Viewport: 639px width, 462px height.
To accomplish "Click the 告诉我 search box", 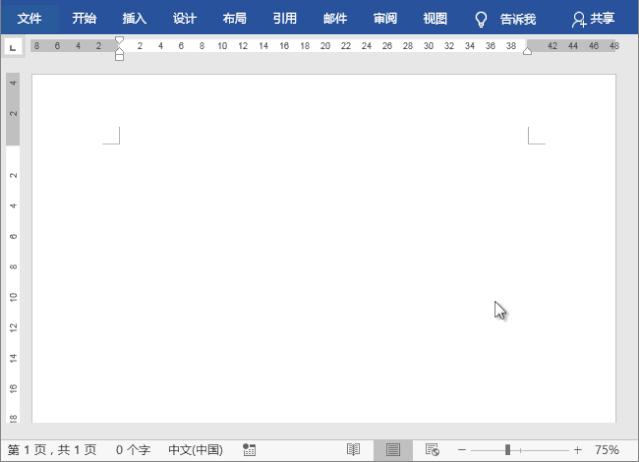I will (518, 19).
